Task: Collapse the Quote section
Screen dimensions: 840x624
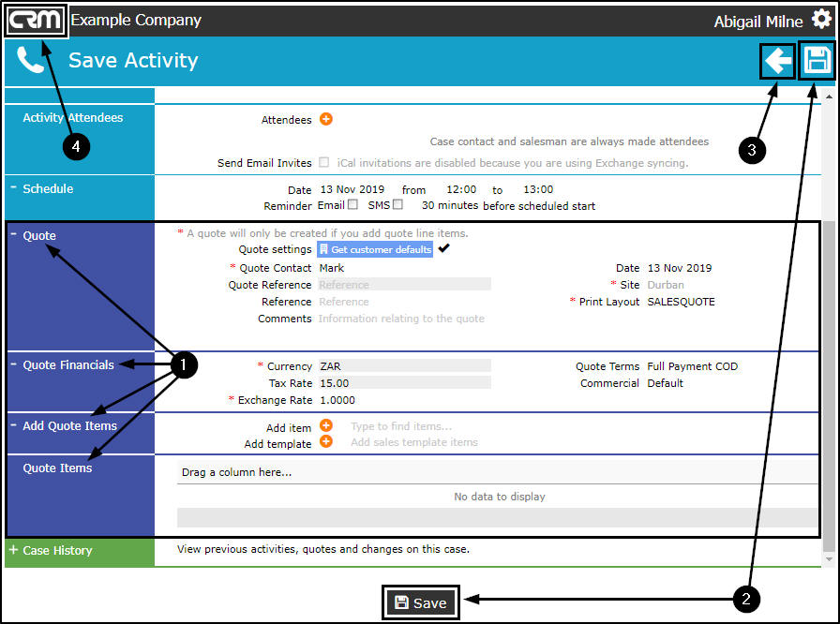Action: pyautogui.click(x=13, y=235)
